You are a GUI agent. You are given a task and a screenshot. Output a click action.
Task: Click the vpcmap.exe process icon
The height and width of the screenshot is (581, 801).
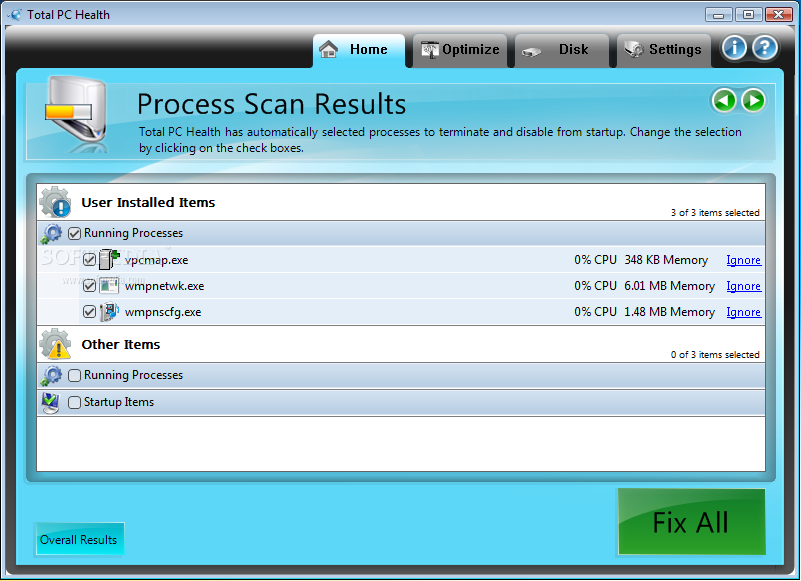click(109, 260)
